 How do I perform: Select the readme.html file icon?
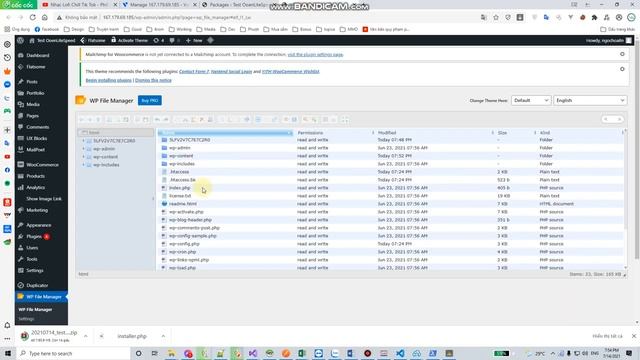[x=164, y=204]
